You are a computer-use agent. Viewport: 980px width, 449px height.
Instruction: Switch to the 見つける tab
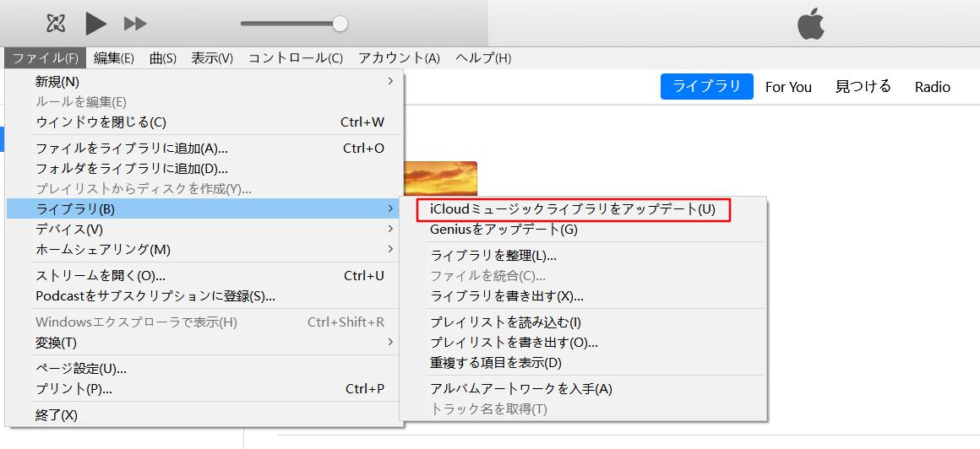click(x=863, y=87)
